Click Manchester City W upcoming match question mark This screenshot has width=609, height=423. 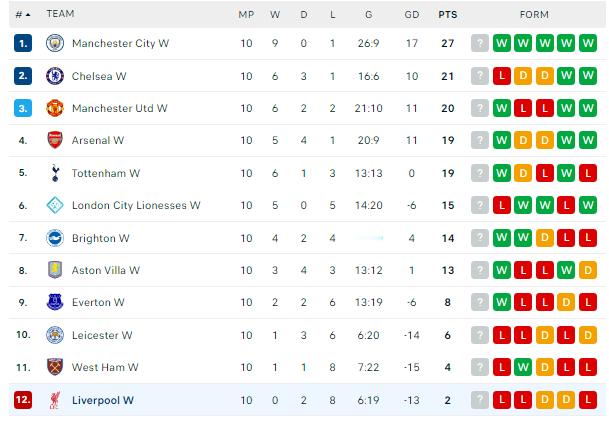point(480,44)
